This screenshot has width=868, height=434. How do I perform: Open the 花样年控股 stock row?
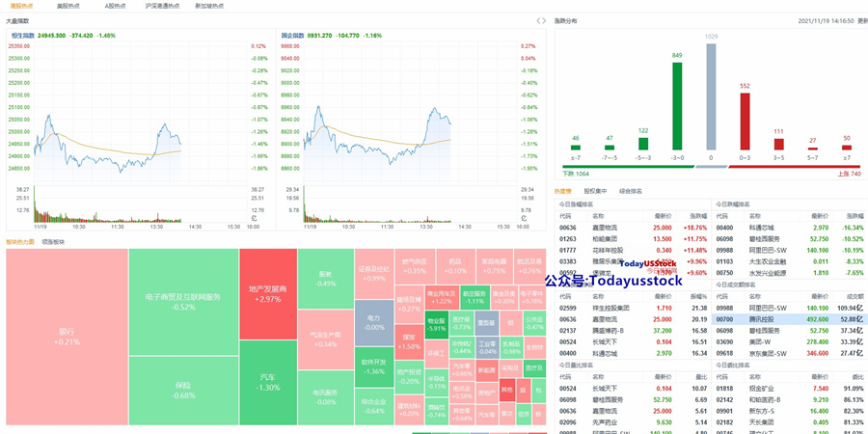(634, 250)
